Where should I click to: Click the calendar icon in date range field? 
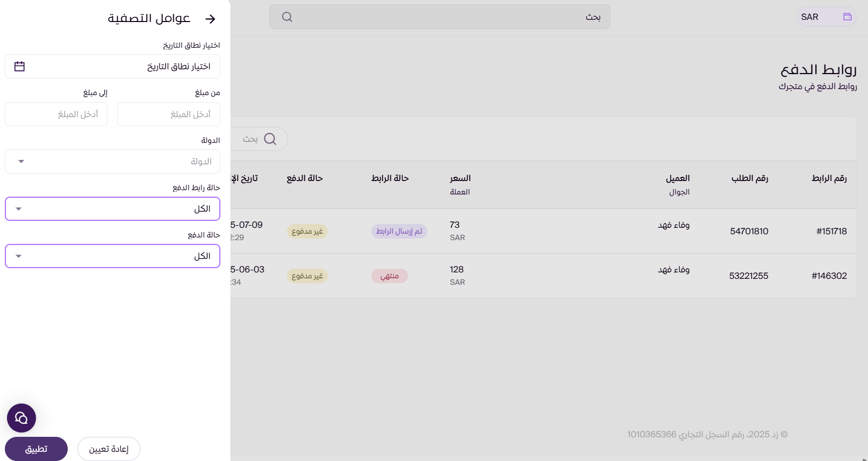click(19, 67)
